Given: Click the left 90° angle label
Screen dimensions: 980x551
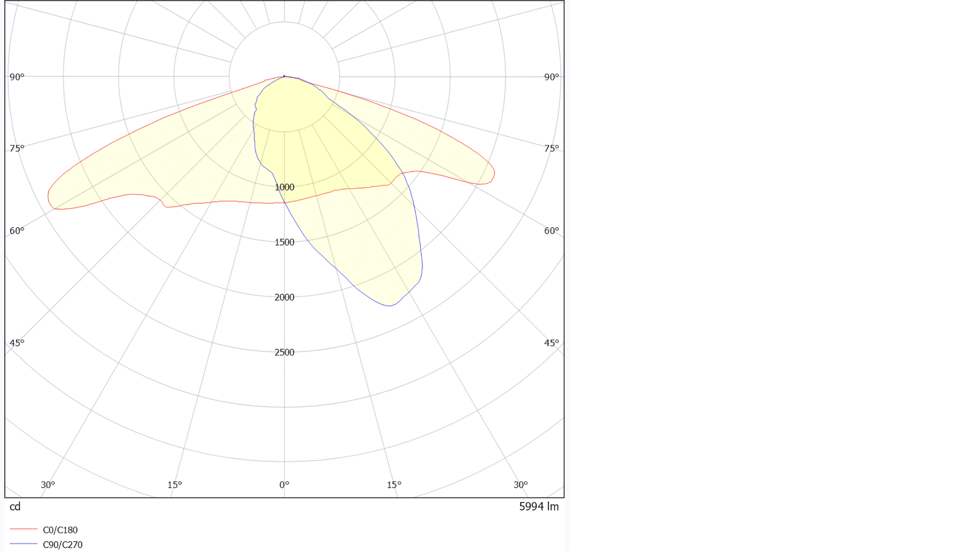Looking at the screenshot, I should click(x=17, y=77).
